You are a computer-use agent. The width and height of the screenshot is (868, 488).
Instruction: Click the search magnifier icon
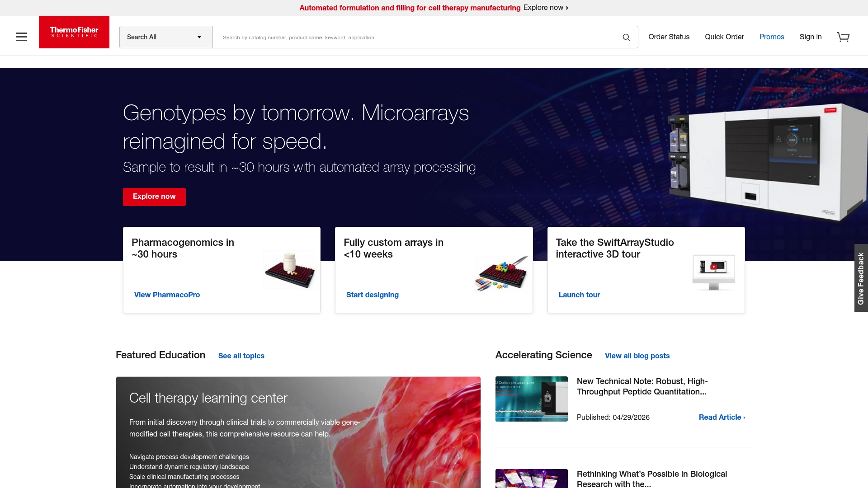pos(626,37)
